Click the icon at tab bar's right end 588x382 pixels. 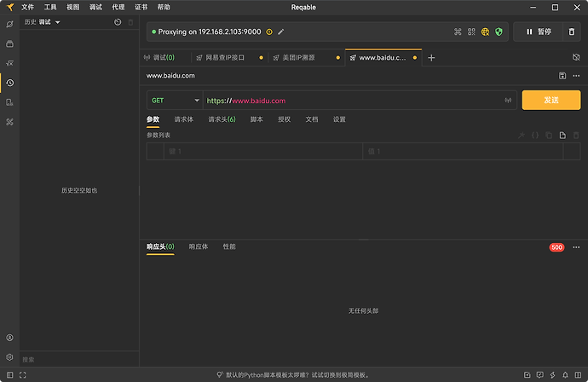(576, 57)
